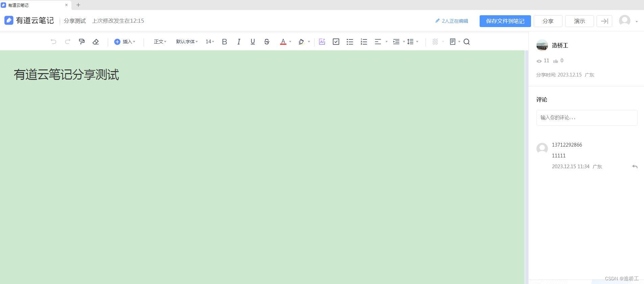This screenshot has height=284, width=644.
Task: Toggle strikethrough formatting
Action: (267, 42)
